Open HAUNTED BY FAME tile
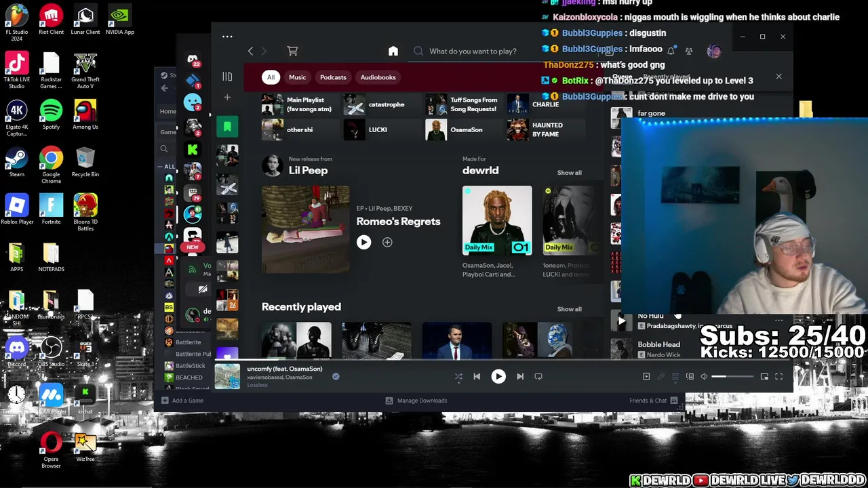The image size is (868, 488). point(546,129)
